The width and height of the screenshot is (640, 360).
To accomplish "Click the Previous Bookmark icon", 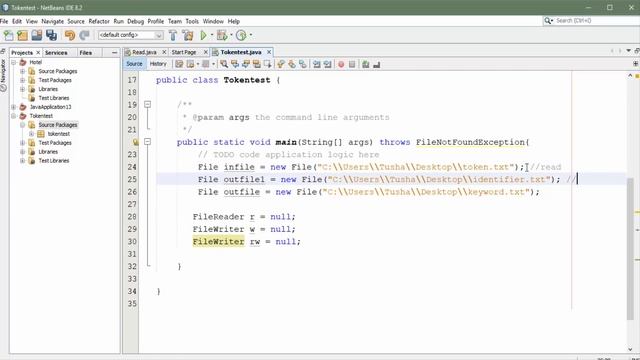I will (281, 64).
